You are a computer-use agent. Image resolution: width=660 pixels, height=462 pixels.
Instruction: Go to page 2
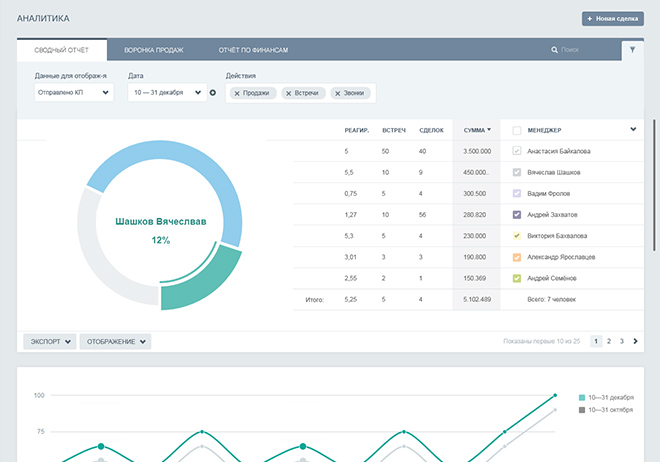click(x=609, y=341)
